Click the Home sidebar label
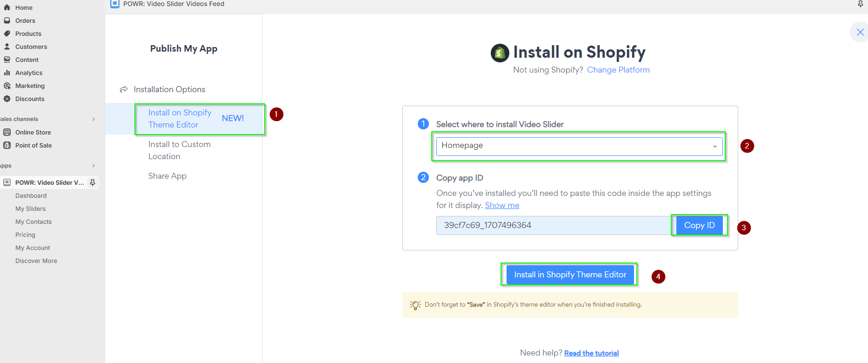The image size is (868, 363). 24,7
